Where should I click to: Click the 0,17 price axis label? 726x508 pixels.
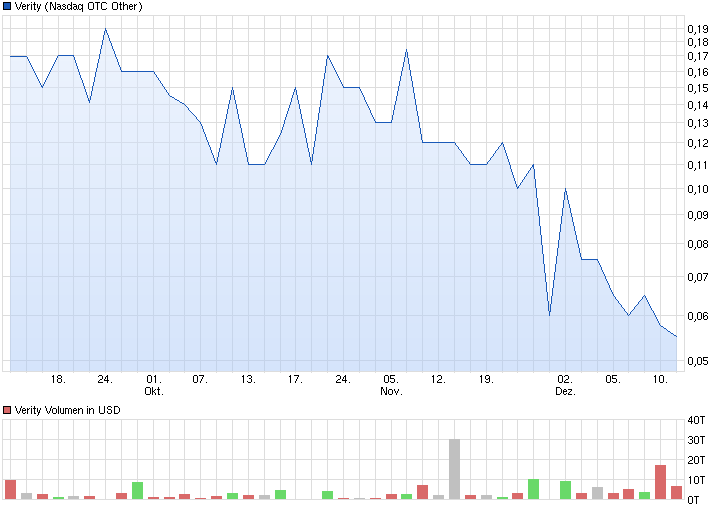698,56
